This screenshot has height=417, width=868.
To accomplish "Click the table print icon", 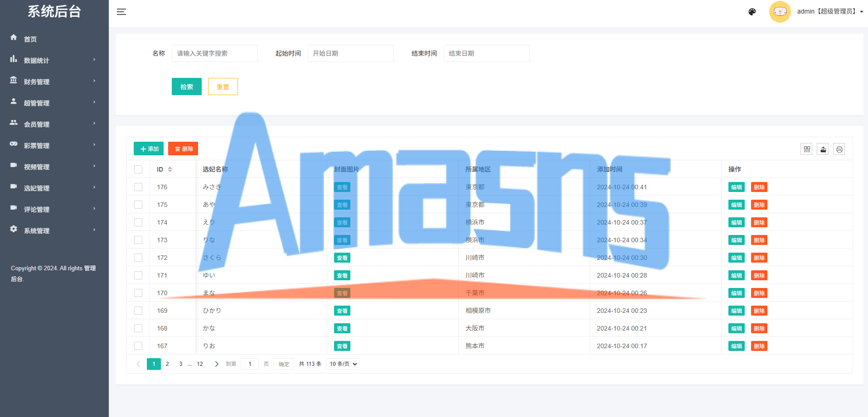I will (x=839, y=149).
